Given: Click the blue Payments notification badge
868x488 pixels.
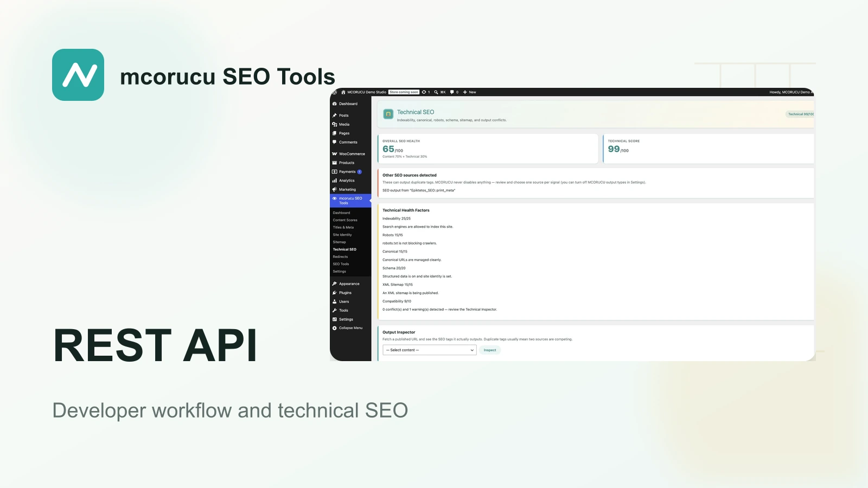Looking at the screenshot, I should (359, 171).
